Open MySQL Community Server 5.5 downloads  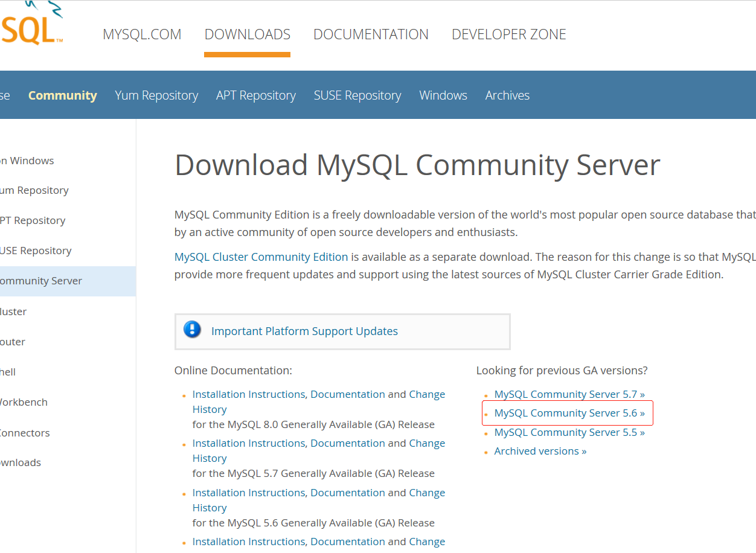click(x=568, y=432)
